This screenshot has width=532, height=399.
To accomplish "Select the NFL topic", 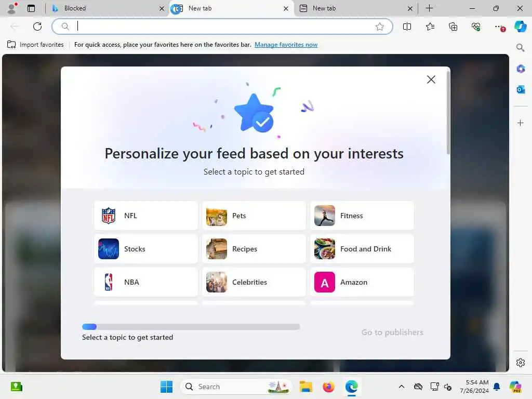I will (x=146, y=216).
